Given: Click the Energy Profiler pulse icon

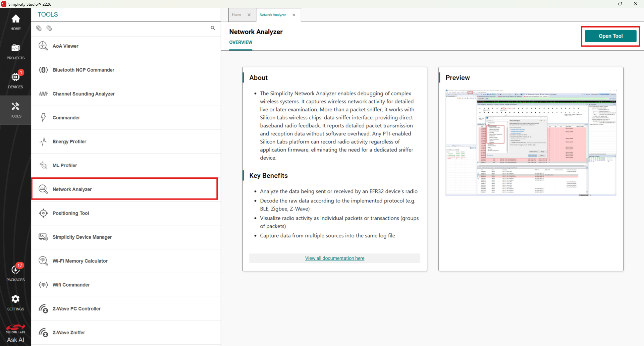Looking at the screenshot, I should click(x=43, y=141).
